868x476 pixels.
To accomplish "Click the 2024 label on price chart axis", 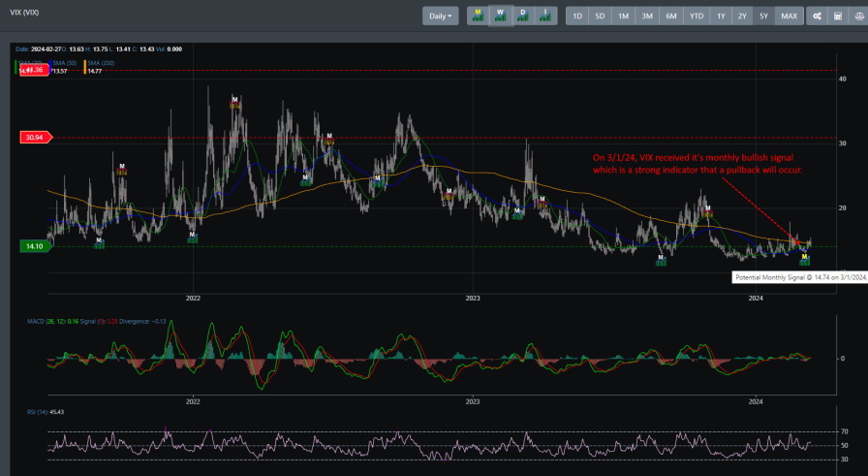I will 756,299.
